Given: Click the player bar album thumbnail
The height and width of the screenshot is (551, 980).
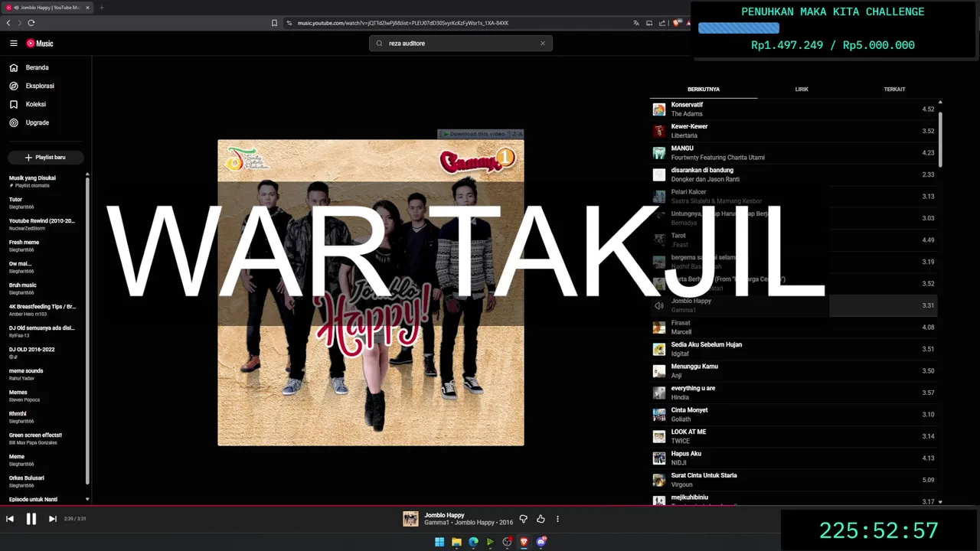Looking at the screenshot, I should 411,519.
